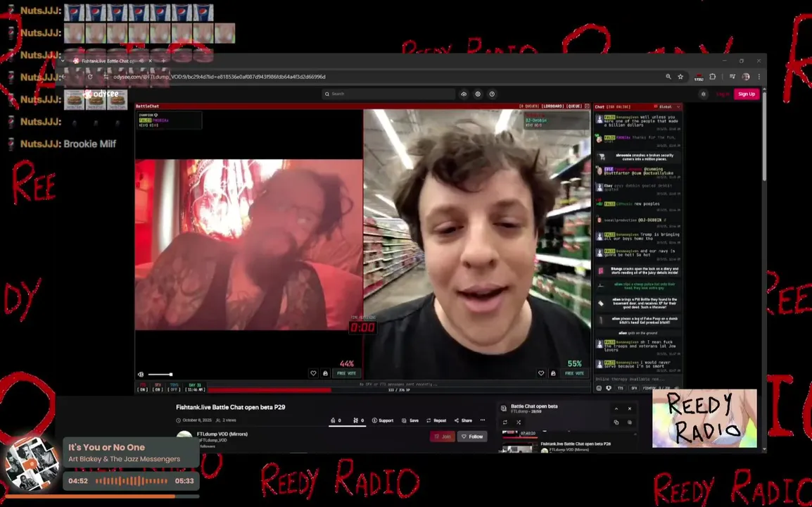This screenshot has height=507, width=812.
Task: Open the upload cloud icon
Action: pos(464,94)
